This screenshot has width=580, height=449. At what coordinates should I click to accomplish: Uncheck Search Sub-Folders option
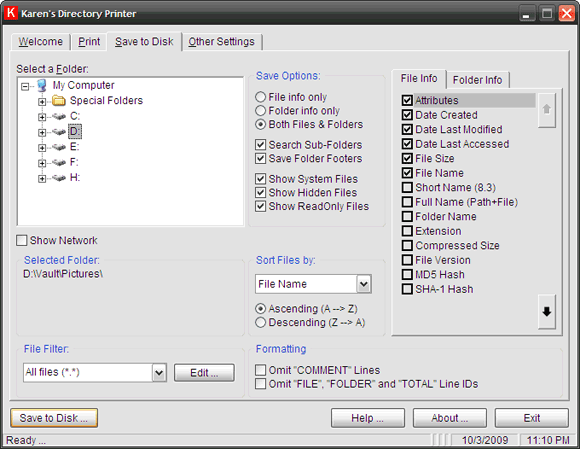(x=260, y=145)
